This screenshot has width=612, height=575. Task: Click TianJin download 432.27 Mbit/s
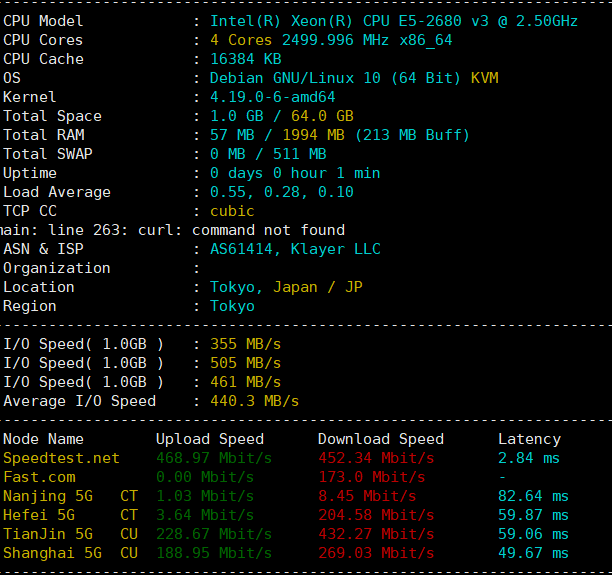376,534
